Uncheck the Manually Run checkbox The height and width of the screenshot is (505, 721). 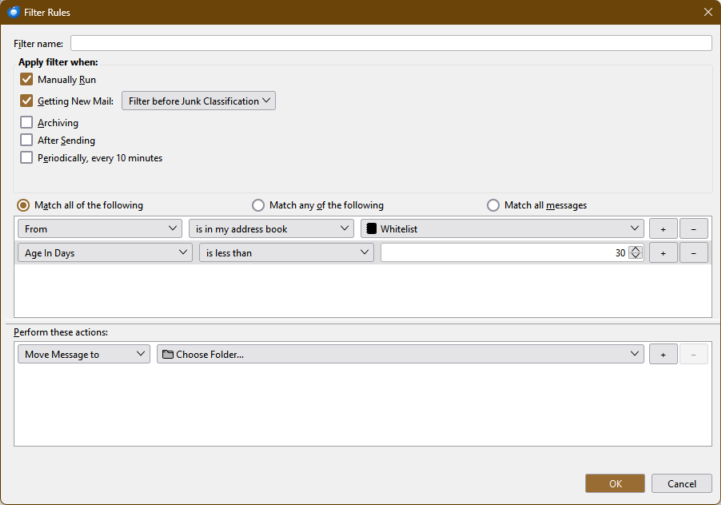27,79
